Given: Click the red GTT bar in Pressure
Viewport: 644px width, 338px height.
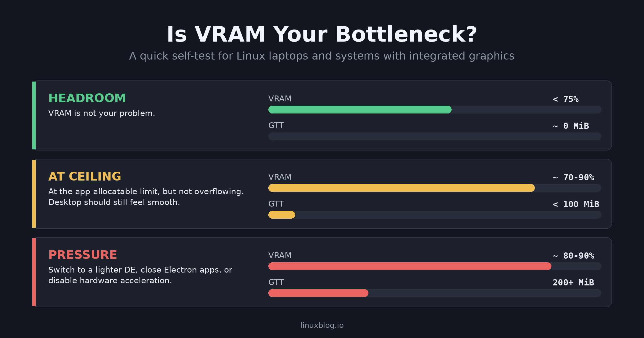Looking at the screenshot, I should (x=318, y=293).
